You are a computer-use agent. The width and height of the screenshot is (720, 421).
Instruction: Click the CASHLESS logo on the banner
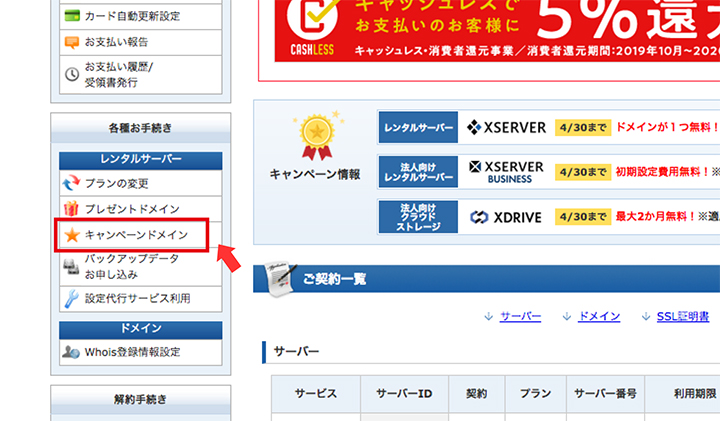tap(312, 28)
